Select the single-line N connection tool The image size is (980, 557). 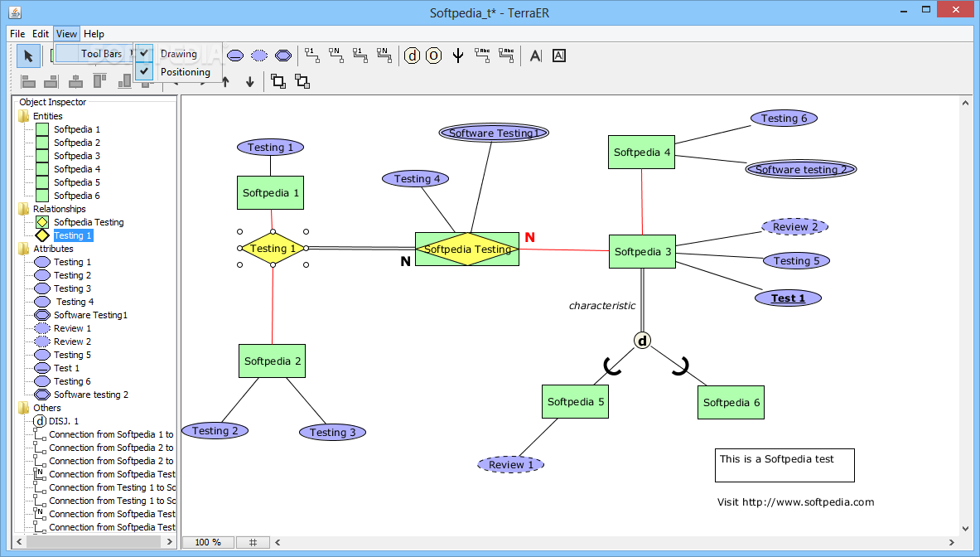[x=336, y=56]
